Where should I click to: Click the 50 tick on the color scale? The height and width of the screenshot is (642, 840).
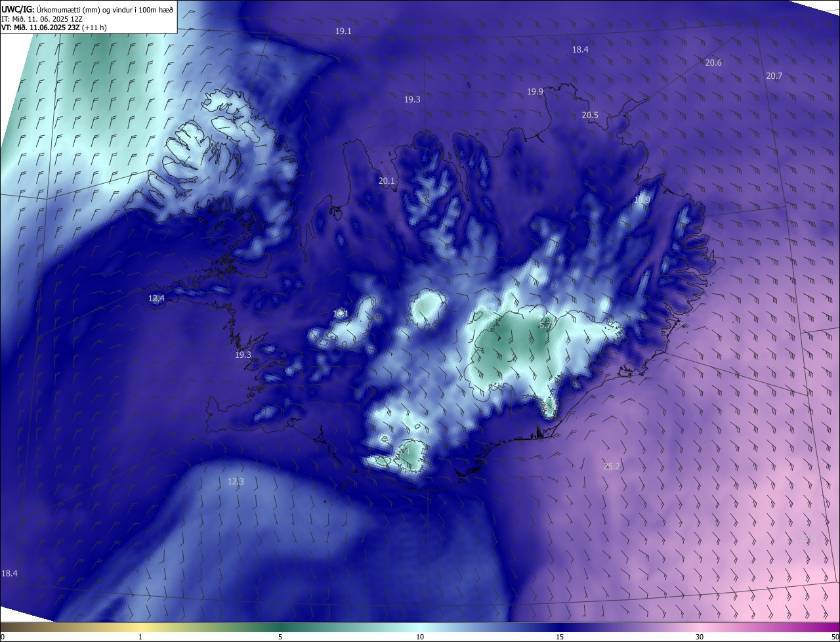pos(835,637)
